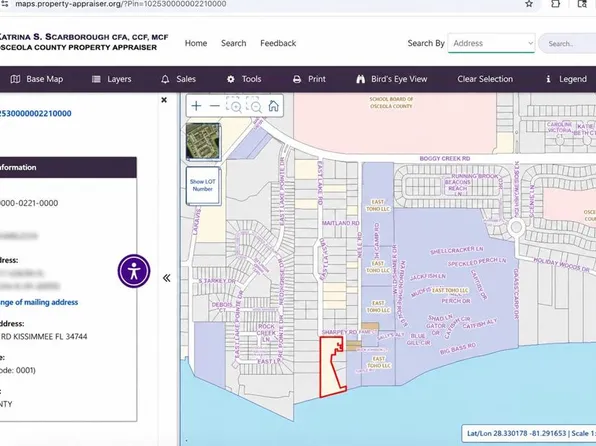Open the Search By Address dropdown
The height and width of the screenshot is (446, 596).
[491, 43]
